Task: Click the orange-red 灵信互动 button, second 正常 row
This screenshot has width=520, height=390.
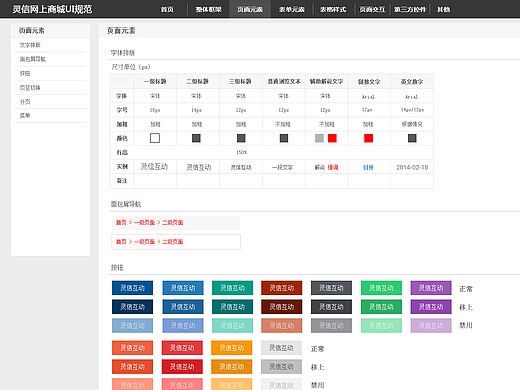Action: (x=132, y=348)
